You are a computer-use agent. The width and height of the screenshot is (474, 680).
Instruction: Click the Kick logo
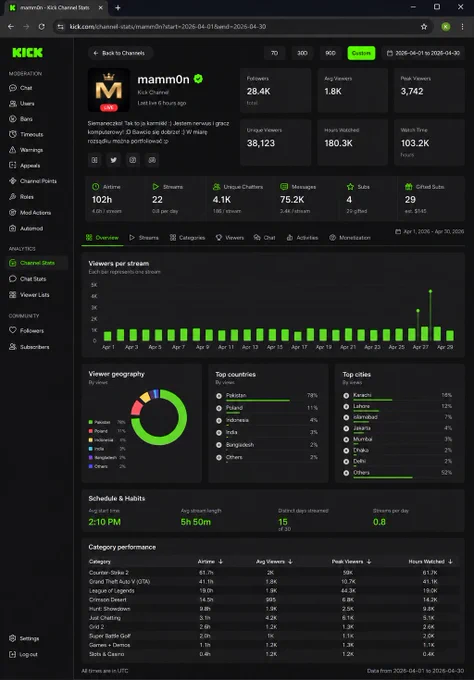point(27,52)
